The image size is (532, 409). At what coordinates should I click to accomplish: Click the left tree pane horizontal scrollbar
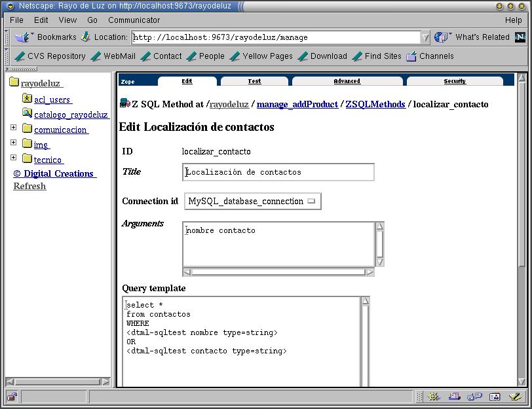(58, 382)
